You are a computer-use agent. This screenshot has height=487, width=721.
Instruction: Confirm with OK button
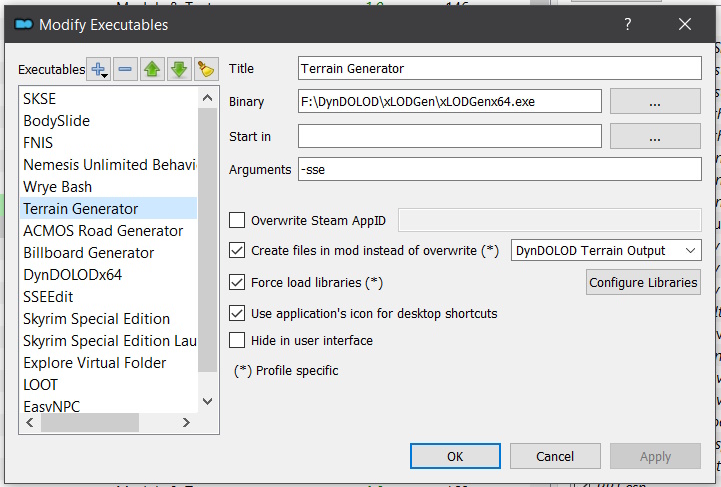[x=455, y=456]
